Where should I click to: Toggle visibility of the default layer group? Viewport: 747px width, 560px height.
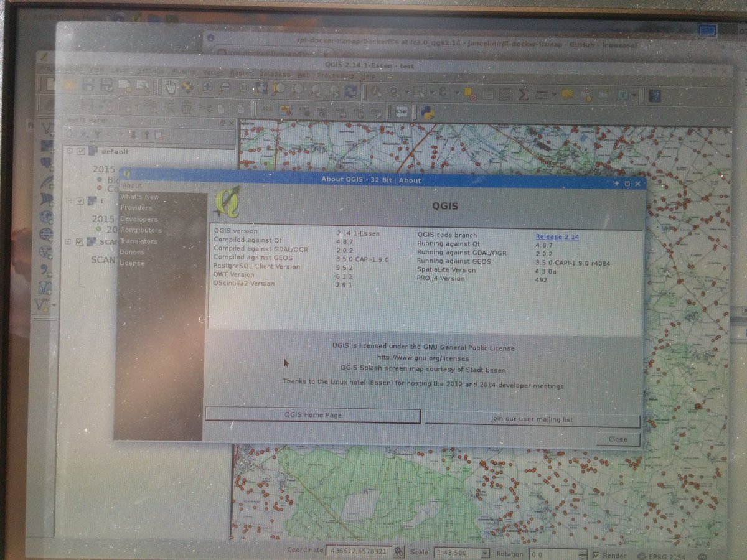click(82, 151)
